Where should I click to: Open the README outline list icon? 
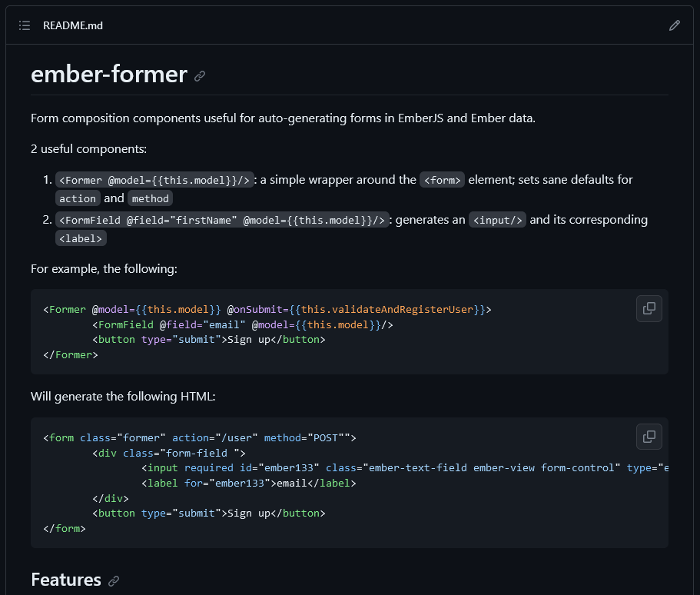click(x=25, y=25)
